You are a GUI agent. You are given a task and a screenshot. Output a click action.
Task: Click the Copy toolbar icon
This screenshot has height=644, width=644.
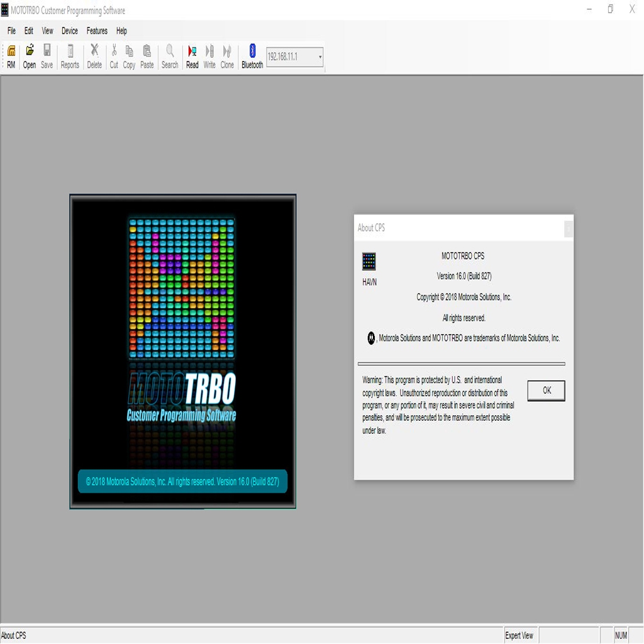coord(129,57)
